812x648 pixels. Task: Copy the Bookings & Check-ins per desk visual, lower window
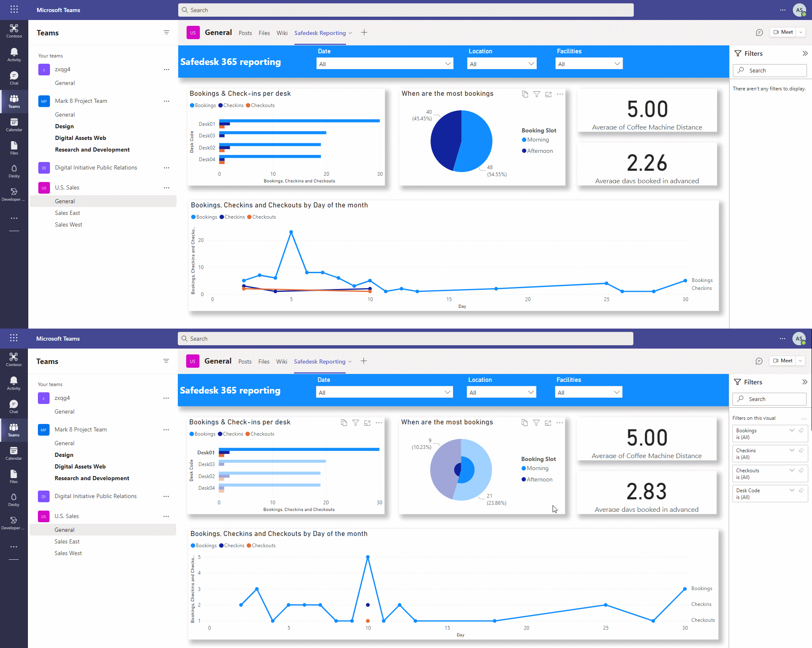coord(344,423)
